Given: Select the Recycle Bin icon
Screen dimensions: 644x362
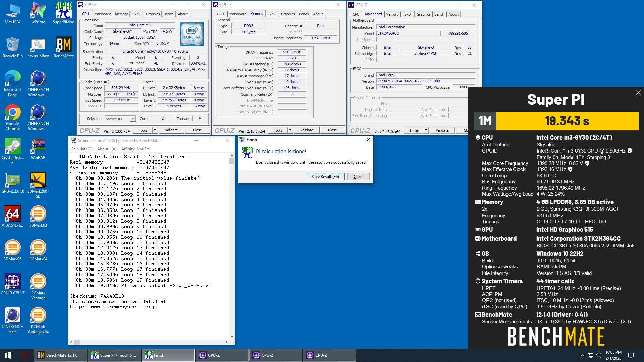Looking at the screenshot, I should [x=12, y=47].
